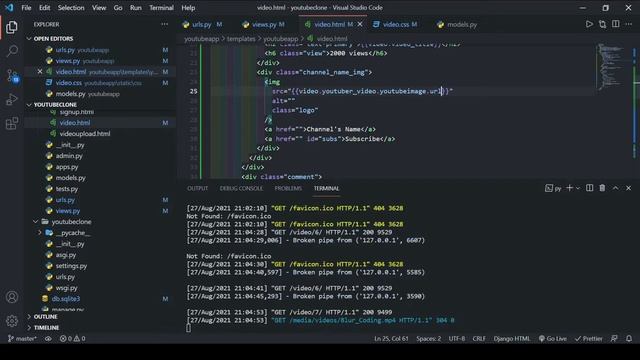640x360 pixels.
Task: Expand the Timeline section
Action: 46,328
